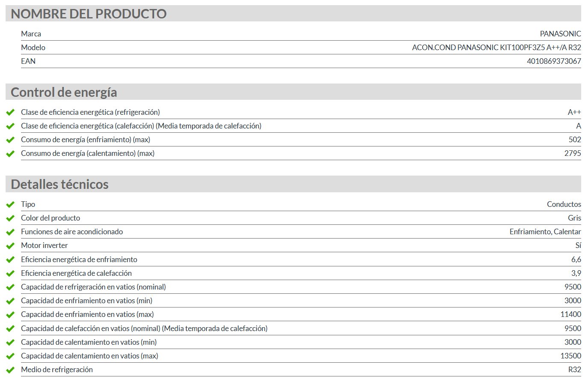The width and height of the screenshot is (588, 388).
Task: Click the checkmark beside Capacidad de enfriamiento (max)
Action: (x=10, y=315)
